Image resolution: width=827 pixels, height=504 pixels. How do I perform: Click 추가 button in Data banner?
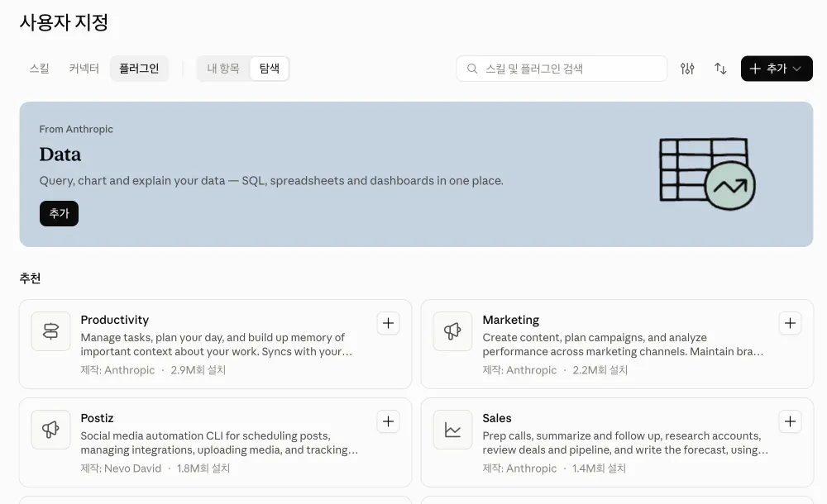pos(59,213)
